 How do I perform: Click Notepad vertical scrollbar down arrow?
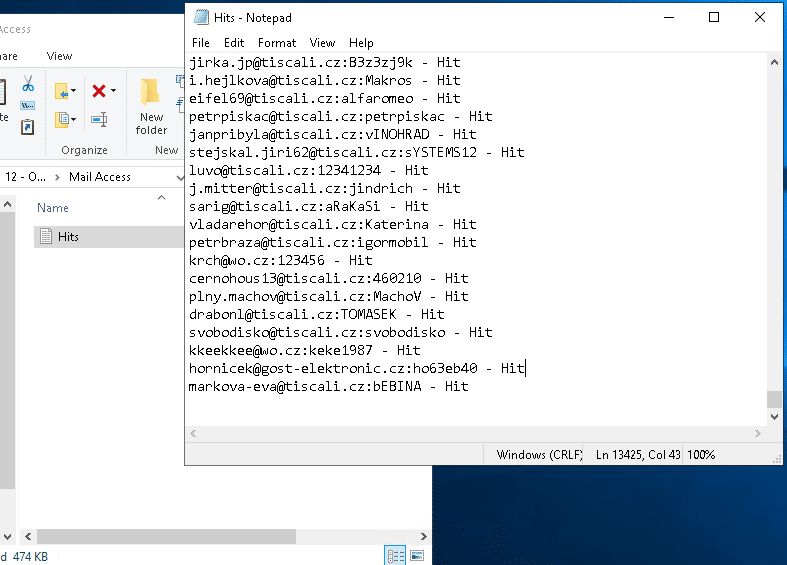pos(774,417)
